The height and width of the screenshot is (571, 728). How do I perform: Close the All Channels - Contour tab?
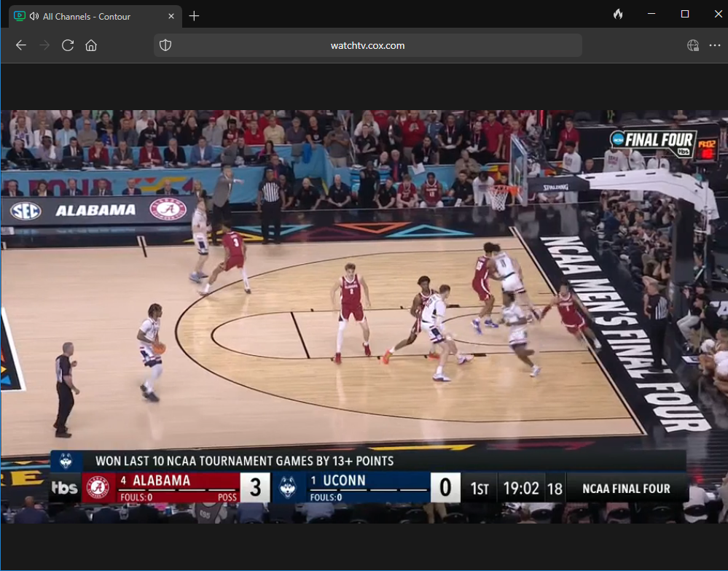click(171, 16)
